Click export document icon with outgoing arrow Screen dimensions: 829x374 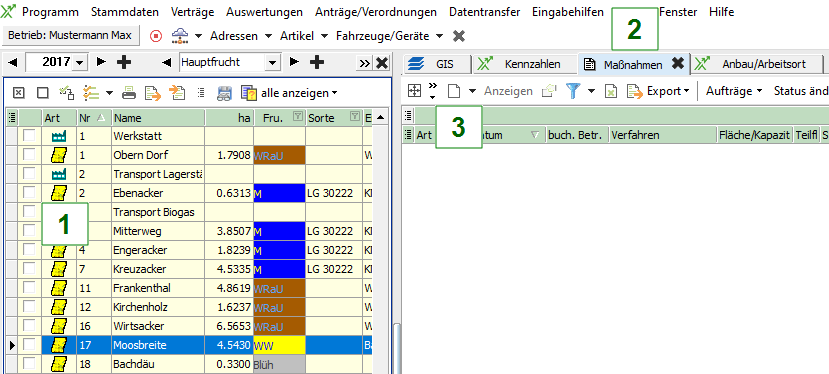[154, 93]
